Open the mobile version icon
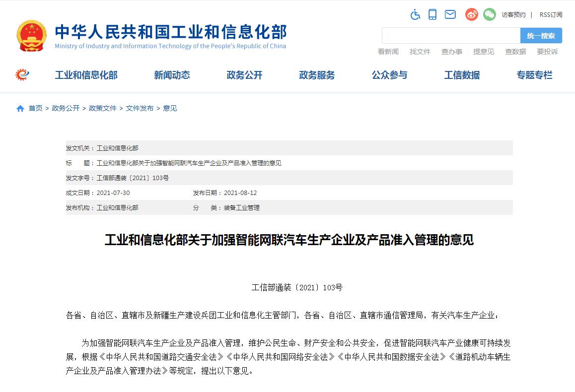 pos(432,14)
